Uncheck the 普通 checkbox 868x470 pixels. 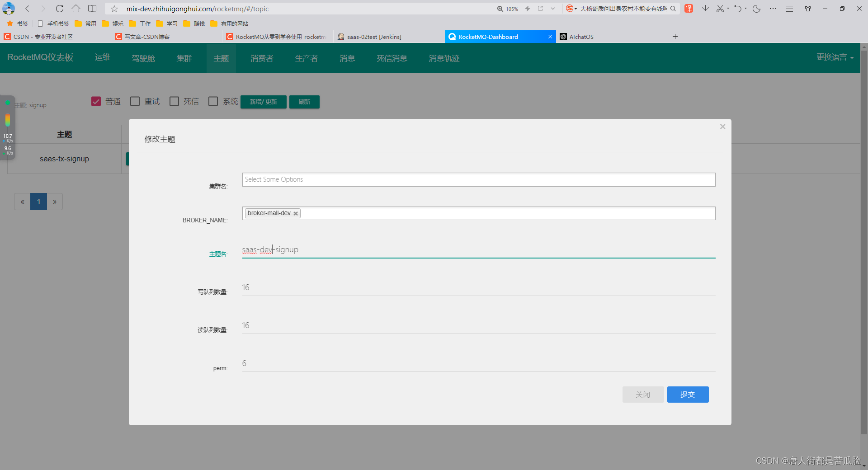pos(96,101)
